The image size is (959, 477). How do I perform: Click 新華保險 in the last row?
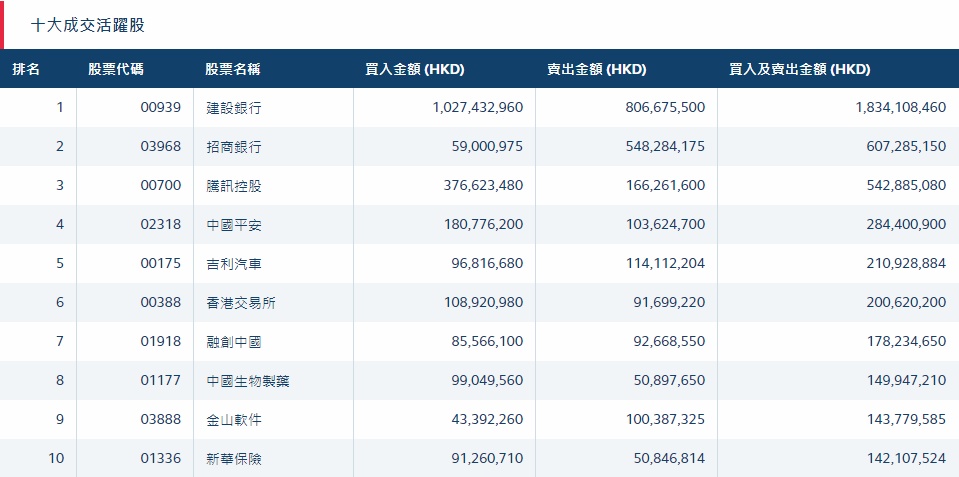coord(234,459)
